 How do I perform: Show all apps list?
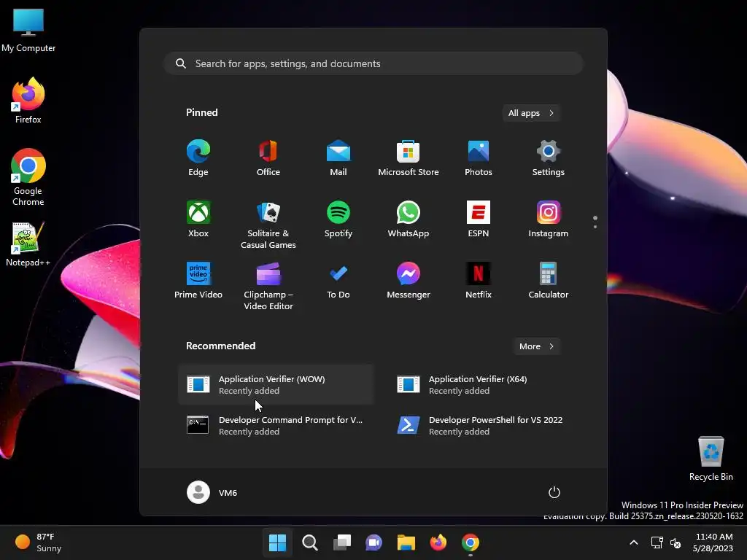pyautogui.click(x=531, y=113)
